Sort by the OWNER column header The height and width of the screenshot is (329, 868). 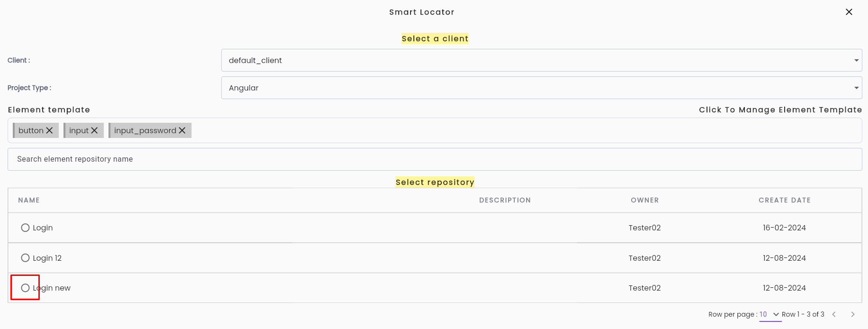tap(644, 200)
